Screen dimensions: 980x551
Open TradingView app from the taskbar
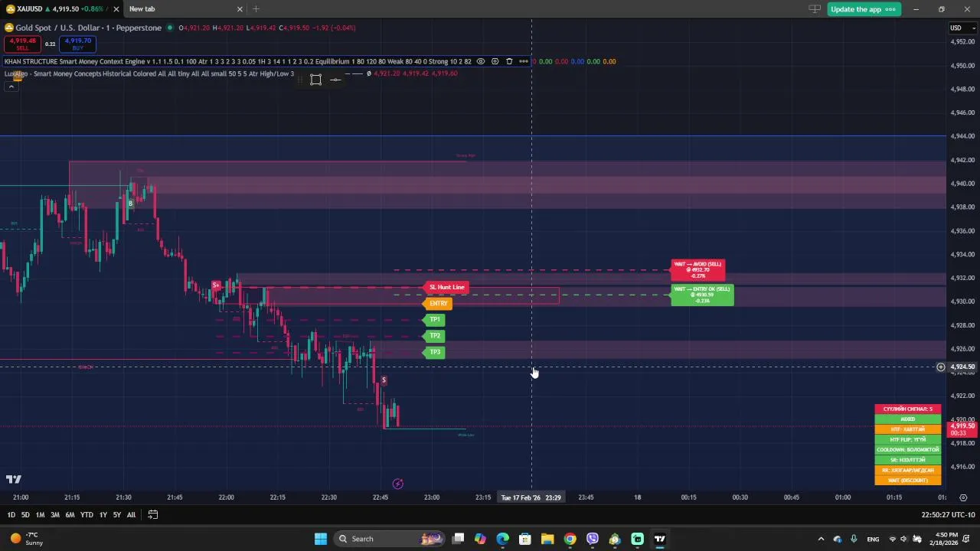[659, 539]
